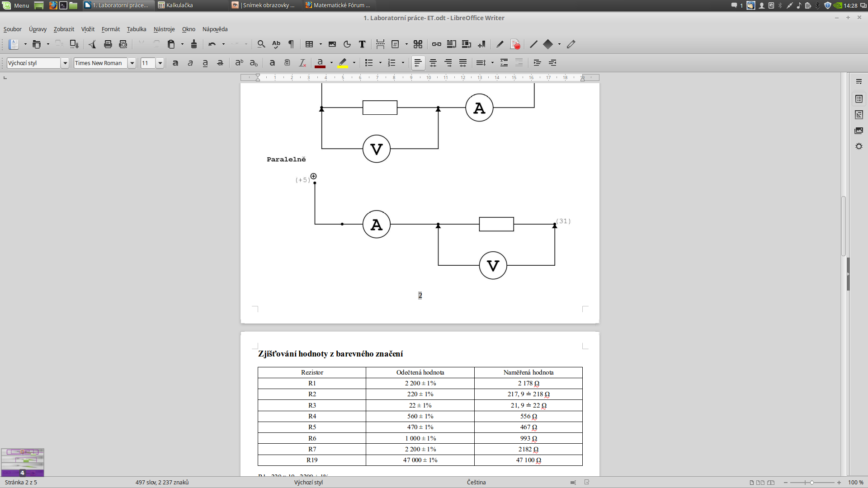Open the bullet list style dropdown arrow
This screenshot has width=868, height=488.
click(x=380, y=63)
